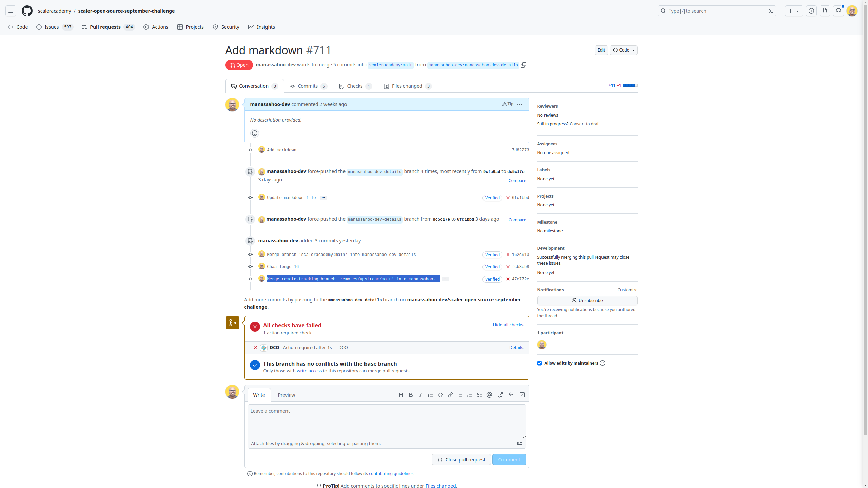868x488 pixels.
Task: Open Details for the failed DCO check
Action: tap(516, 347)
